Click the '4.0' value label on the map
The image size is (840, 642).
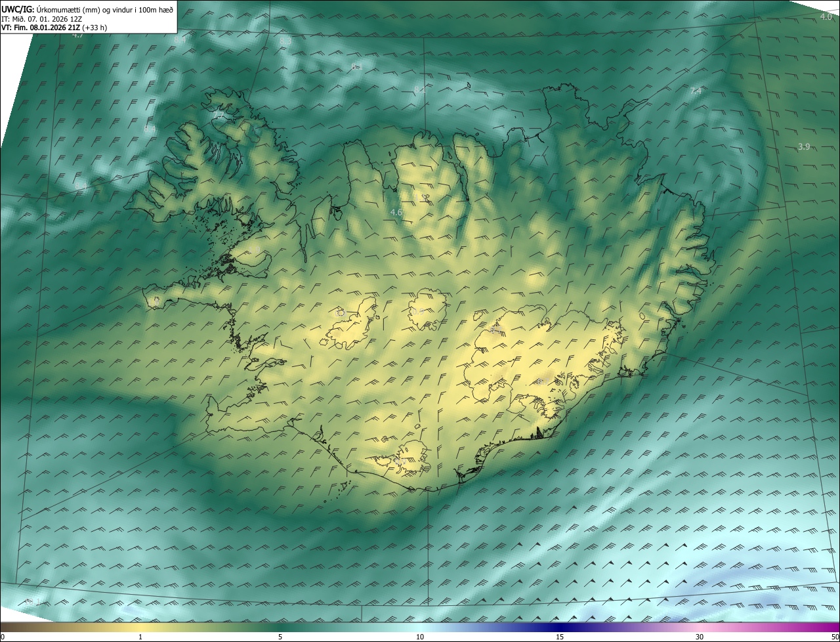pyautogui.click(x=826, y=16)
